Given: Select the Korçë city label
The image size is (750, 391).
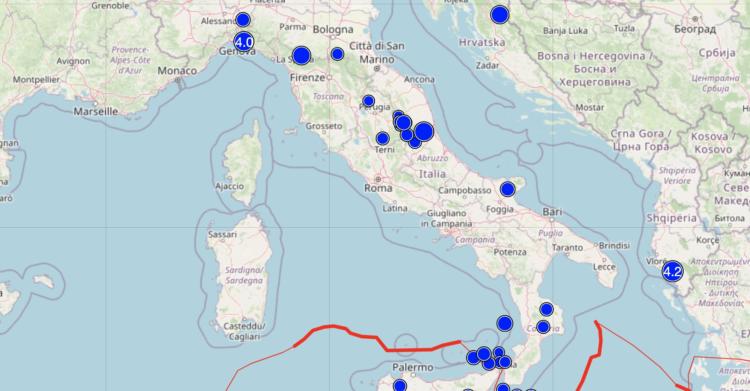Looking at the screenshot, I should coord(707,240).
